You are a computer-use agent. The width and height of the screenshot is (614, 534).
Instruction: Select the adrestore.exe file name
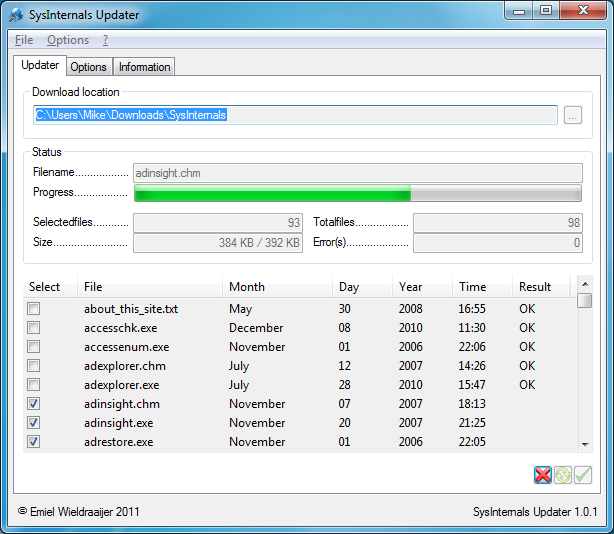pyautogui.click(x=119, y=442)
